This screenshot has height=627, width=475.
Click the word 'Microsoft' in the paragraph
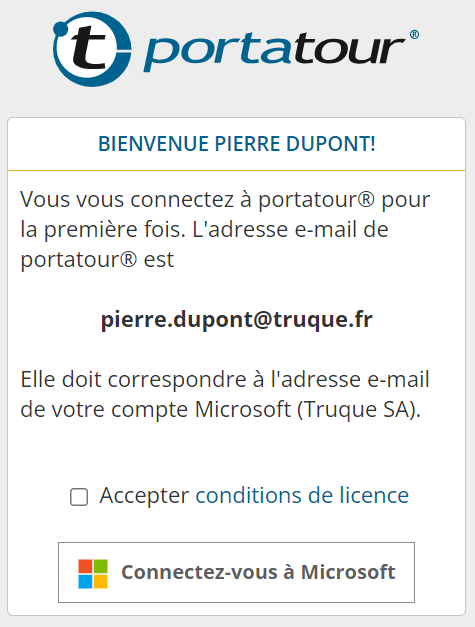point(243,409)
